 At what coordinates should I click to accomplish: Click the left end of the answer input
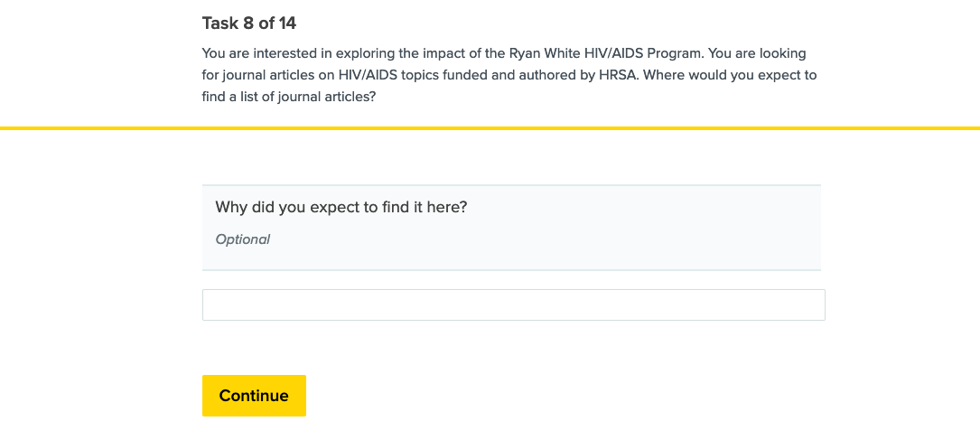213,305
